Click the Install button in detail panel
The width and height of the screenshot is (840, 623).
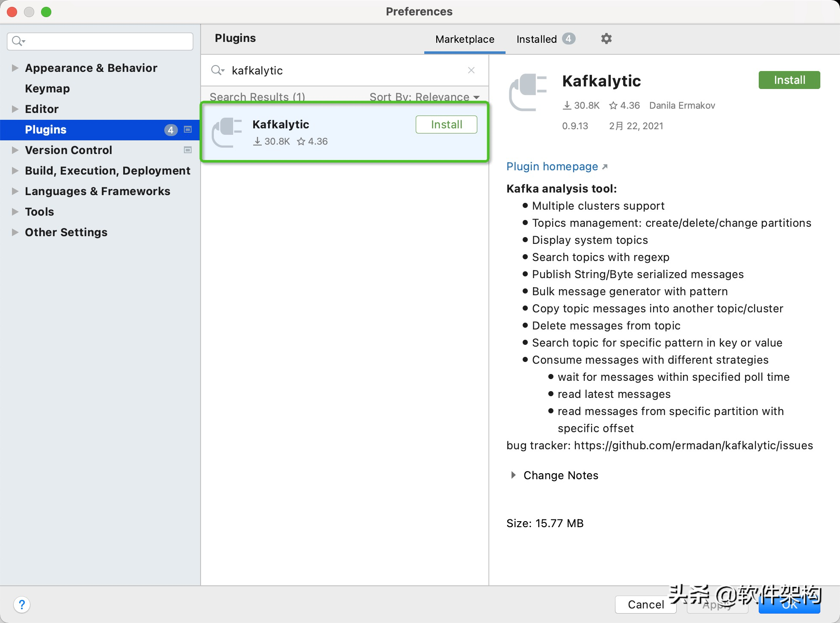tap(790, 80)
